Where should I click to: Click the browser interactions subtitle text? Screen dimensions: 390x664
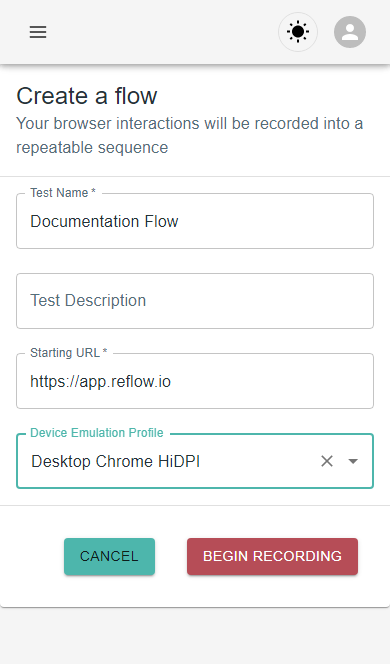click(189, 136)
